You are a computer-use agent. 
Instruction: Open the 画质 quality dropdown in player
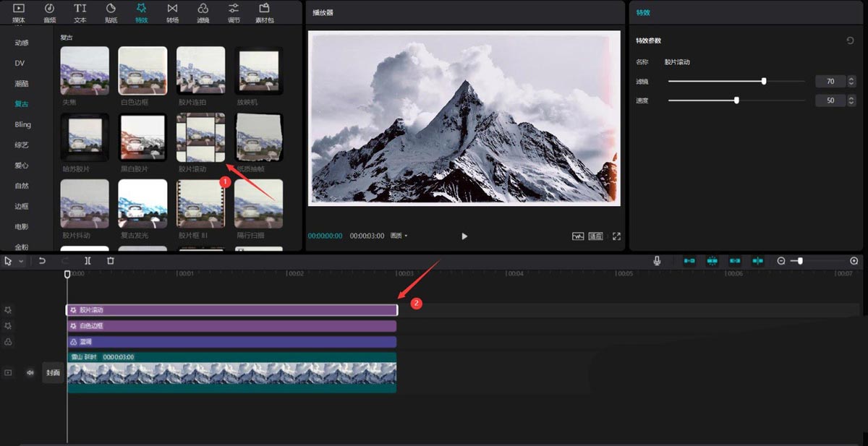[x=399, y=236]
